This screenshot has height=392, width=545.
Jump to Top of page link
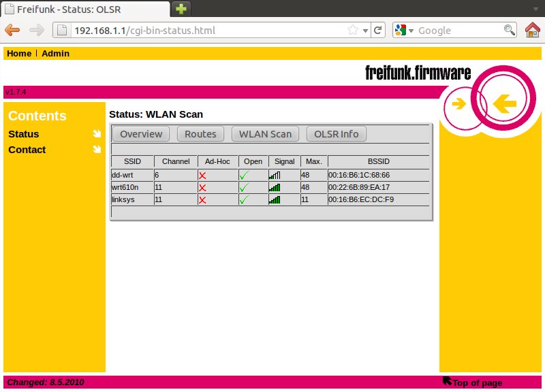pos(477,382)
